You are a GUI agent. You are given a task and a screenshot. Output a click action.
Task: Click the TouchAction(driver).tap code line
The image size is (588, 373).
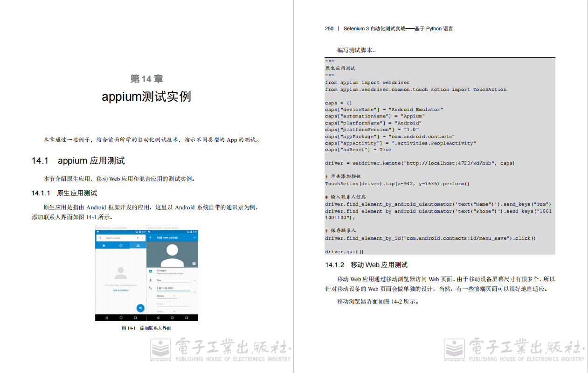(x=397, y=184)
